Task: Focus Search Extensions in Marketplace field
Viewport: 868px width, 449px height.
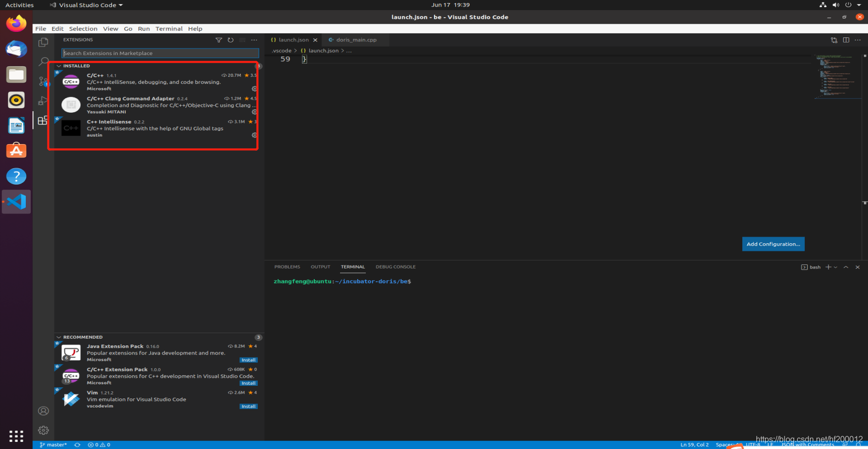Action: point(160,53)
